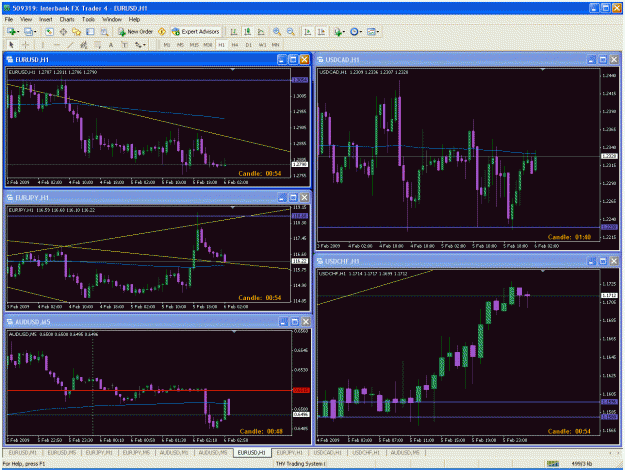
Task: Expand the New Chart dropdown arrow
Action: [x=18, y=31]
